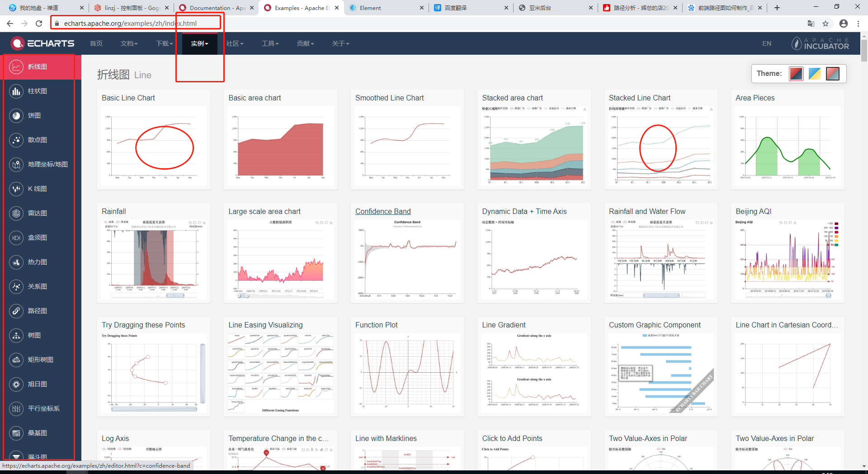This screenshot has width=868, height=474.
Task: Click the ECharts logo in header
Action: pyautogui.click(x=43, y=43)
